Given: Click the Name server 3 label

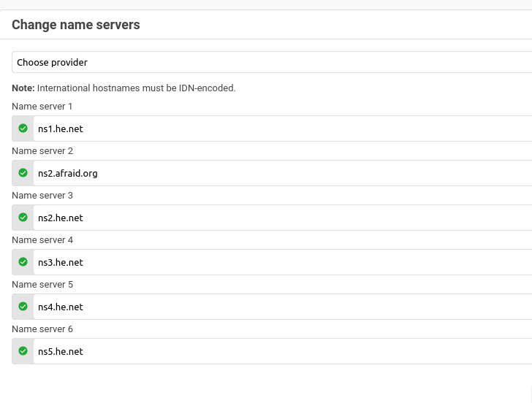Looking at the screenshot, I should [x=42, y=196].
